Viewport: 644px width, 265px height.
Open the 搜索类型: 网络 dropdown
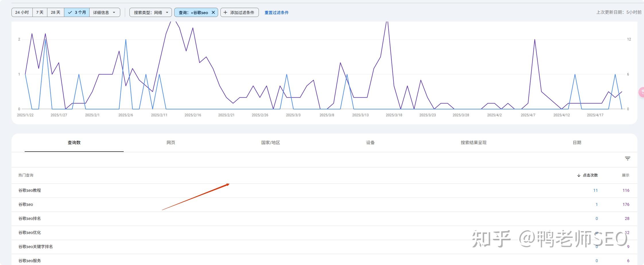tap(151, 13)
